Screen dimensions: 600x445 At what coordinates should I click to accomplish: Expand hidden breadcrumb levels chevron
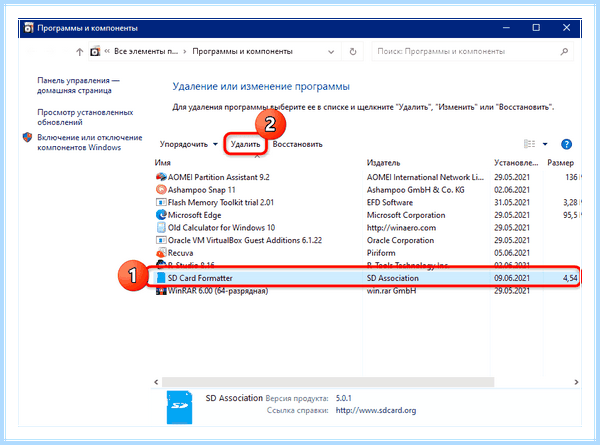pos(107,51)
